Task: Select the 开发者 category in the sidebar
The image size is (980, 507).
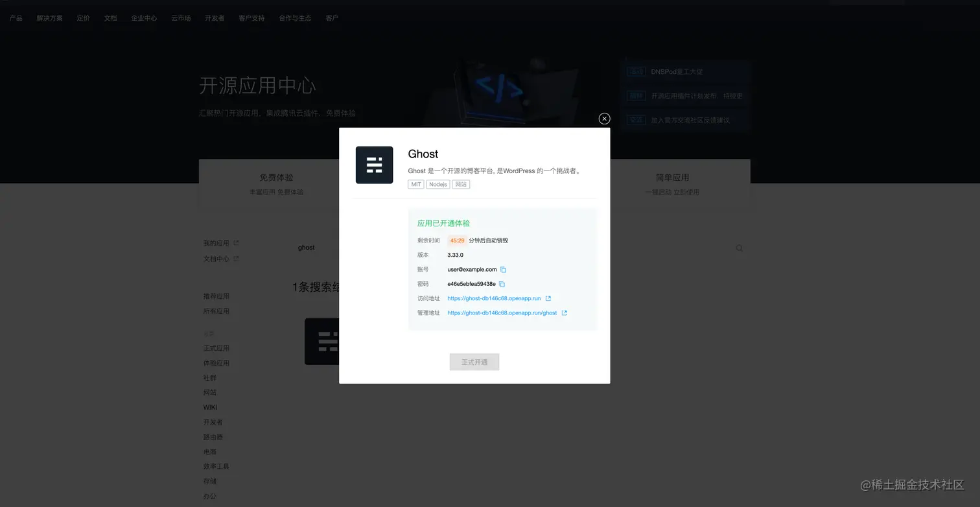Action: tap(213, 423)
